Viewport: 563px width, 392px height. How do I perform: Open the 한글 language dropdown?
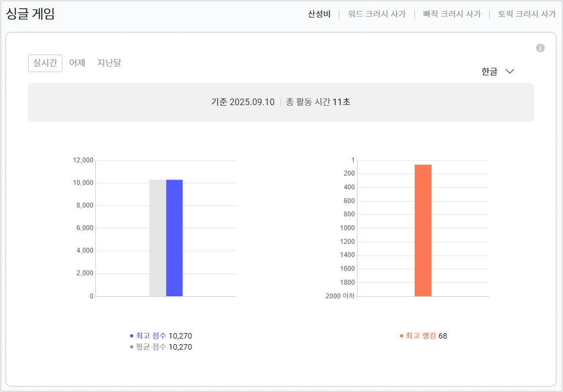[x=497, y=72]
